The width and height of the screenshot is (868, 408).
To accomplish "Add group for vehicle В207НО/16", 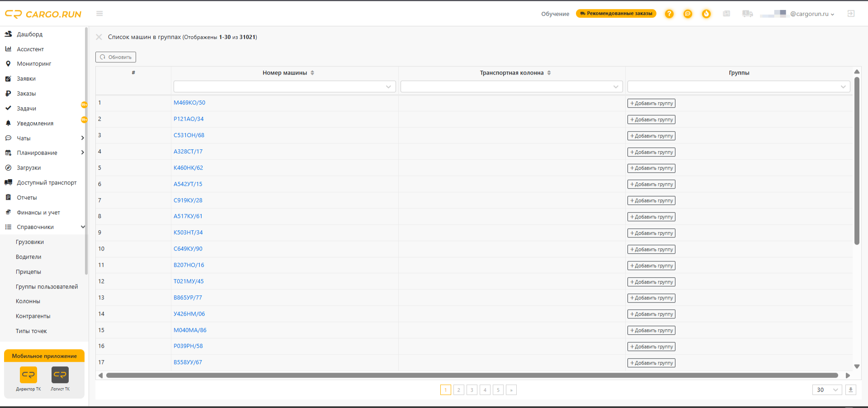I will pyautogui.click(x=651, y=266).
